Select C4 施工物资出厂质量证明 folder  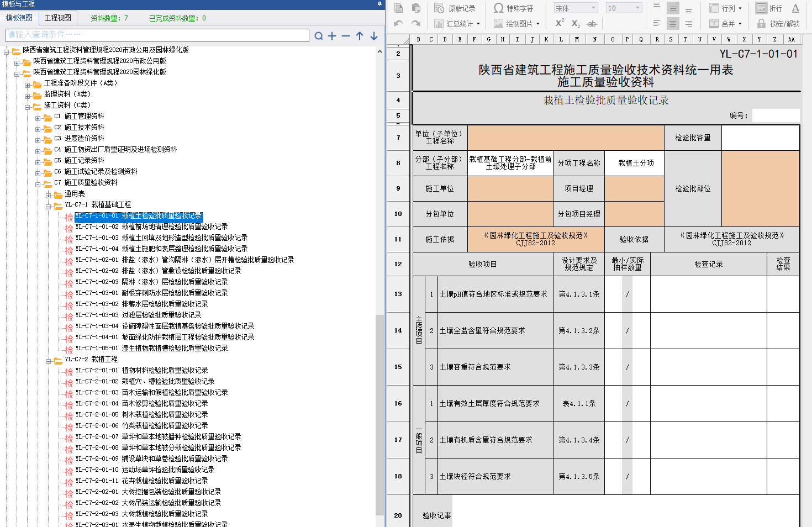tap(115, 149)
